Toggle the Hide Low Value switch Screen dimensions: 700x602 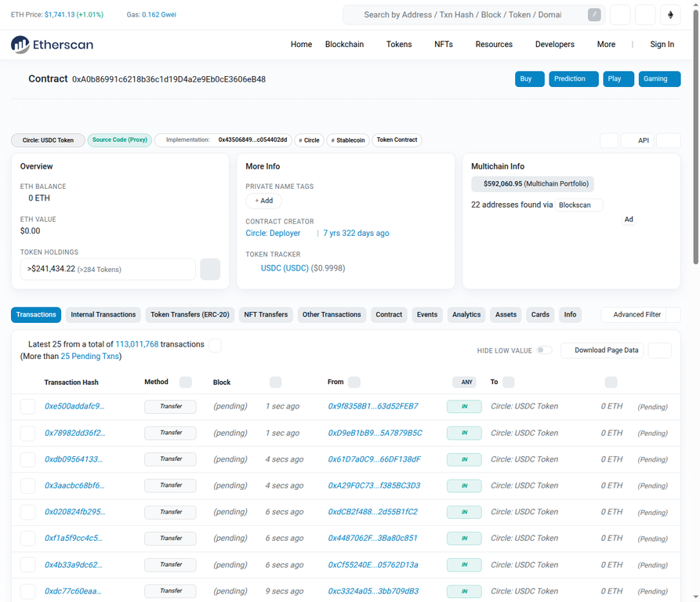click(544, 350)
